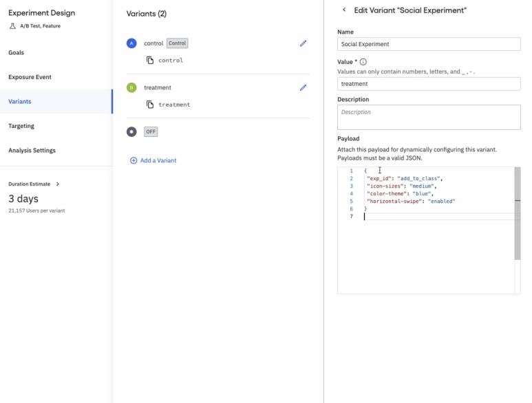The width and height of the screenshot is (532, 403).
Task: Click payload line with "exp_id"
Action: click(405, 179)
